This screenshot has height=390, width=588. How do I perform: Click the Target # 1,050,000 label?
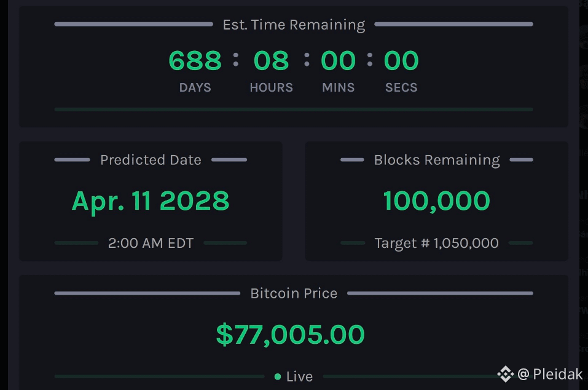tap(436, 243)
